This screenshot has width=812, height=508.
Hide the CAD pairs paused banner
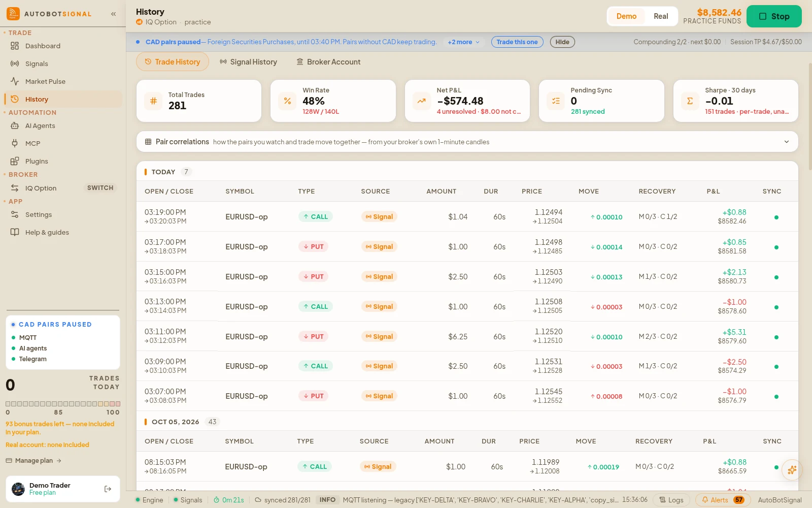[x=562, y=42]
